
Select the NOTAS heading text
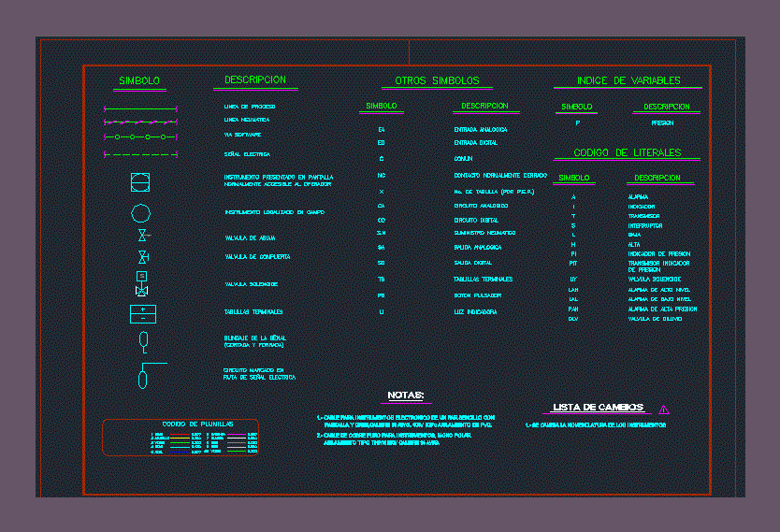(x=406, y=395)
